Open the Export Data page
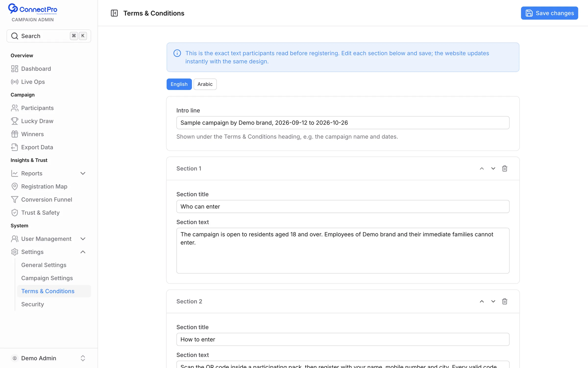The width and height of the screenshot is (588, 368). [x=49, y=147]
